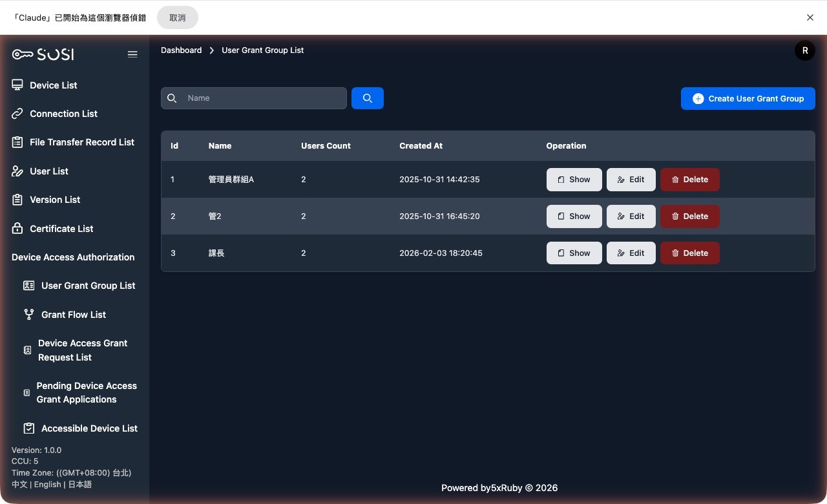Image resolution: width=827 pixels, height=504 pixels.
Task: Select the Version List icon
Action: click(x=17, y=200)
